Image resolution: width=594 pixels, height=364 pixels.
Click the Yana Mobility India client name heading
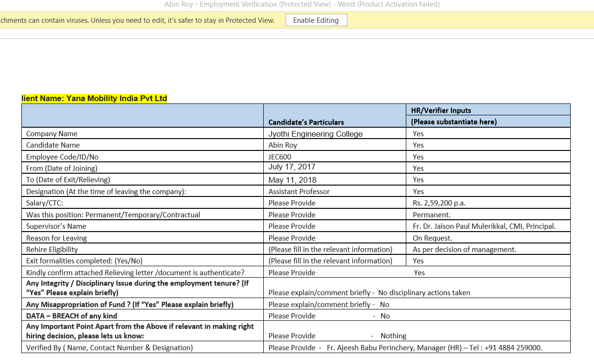(x=95, y=99)
